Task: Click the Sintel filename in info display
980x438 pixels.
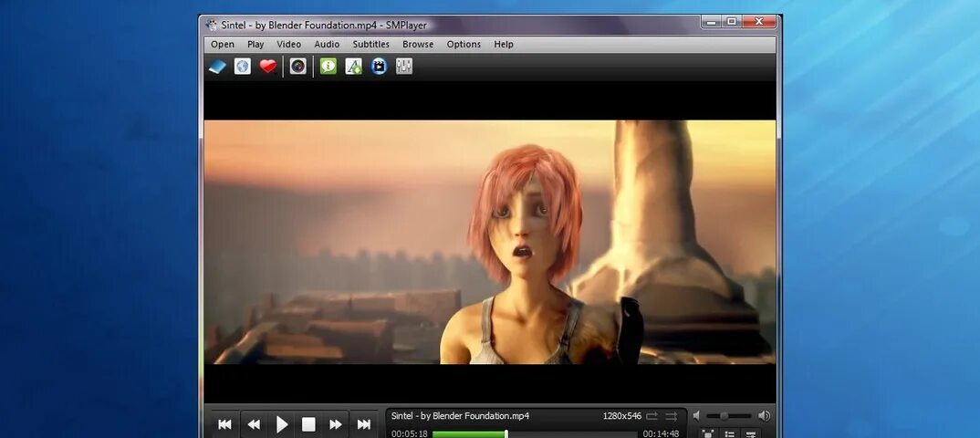Action: coord(460,416)
